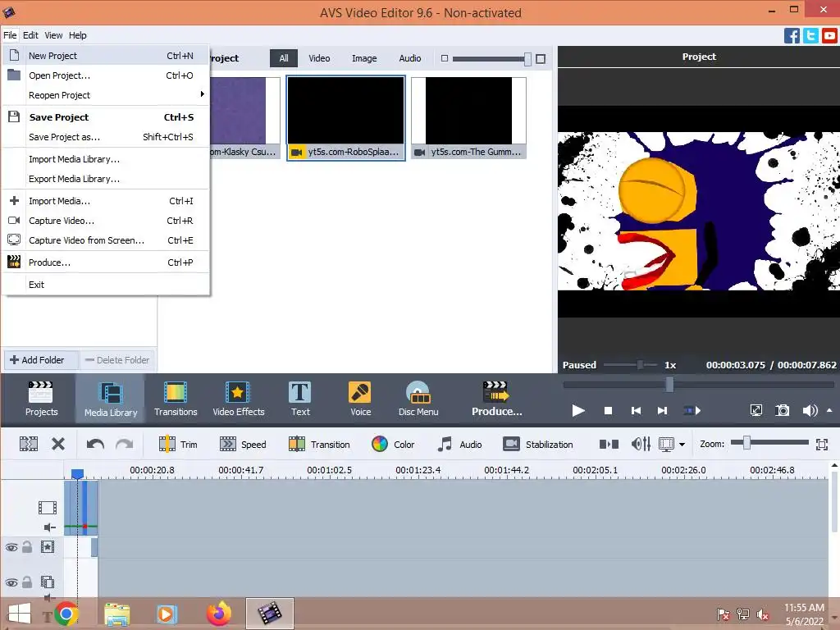Click the Trim tool
The image size is (840, 630).
point(178,444)
